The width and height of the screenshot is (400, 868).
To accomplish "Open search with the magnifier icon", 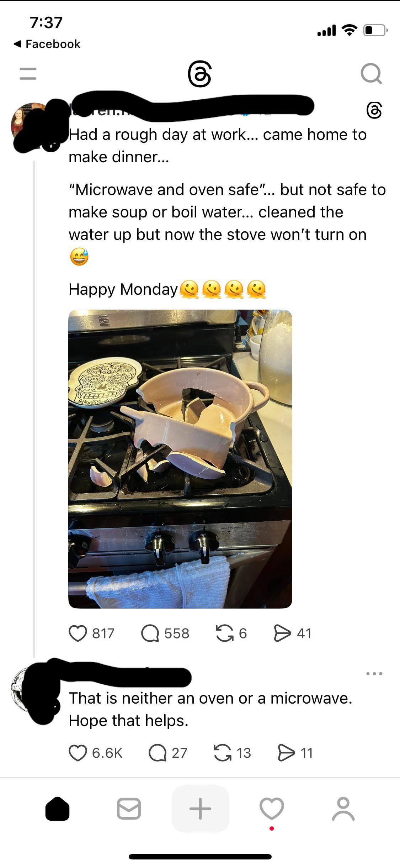I will tap(371, 74).
